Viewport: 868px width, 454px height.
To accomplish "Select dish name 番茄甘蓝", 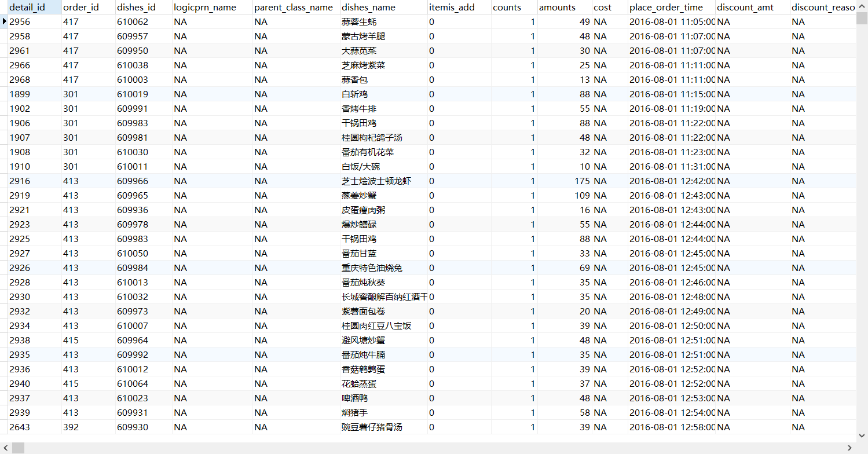I will [359, 253].
